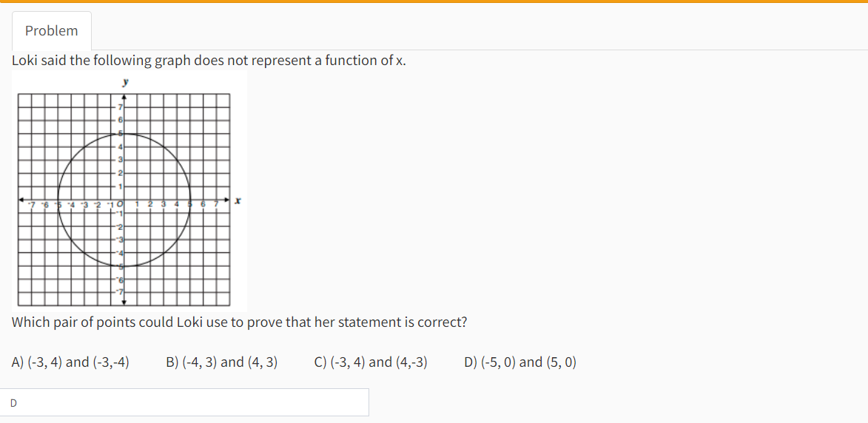Click the origin O on the graph

click(120, 204)
